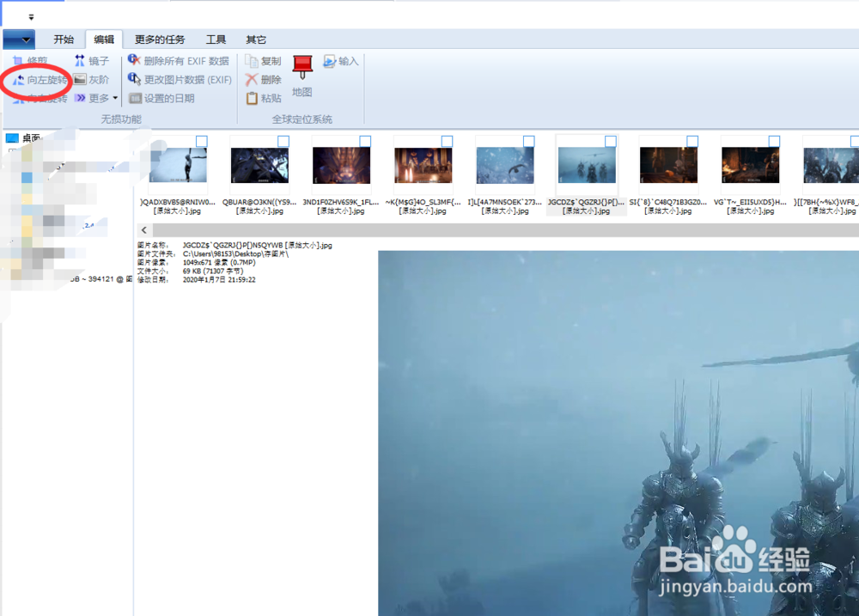The height and width of the screenshot is (616, 859).
Task: Tick checkbox on I]L[4A7MN5OEK thumbnail
Action: [x=528, y=142]
